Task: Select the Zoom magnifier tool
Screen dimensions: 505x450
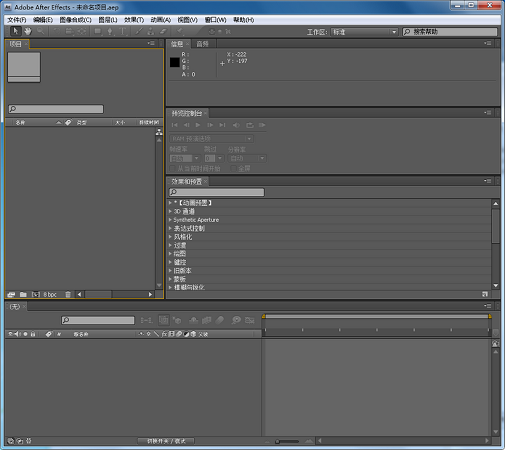Action: click(x=41, y=31)
